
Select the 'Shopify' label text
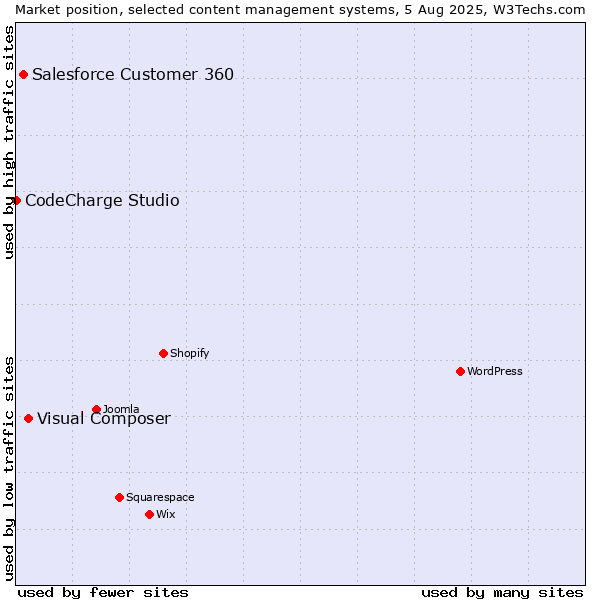(x=189, y=354)
